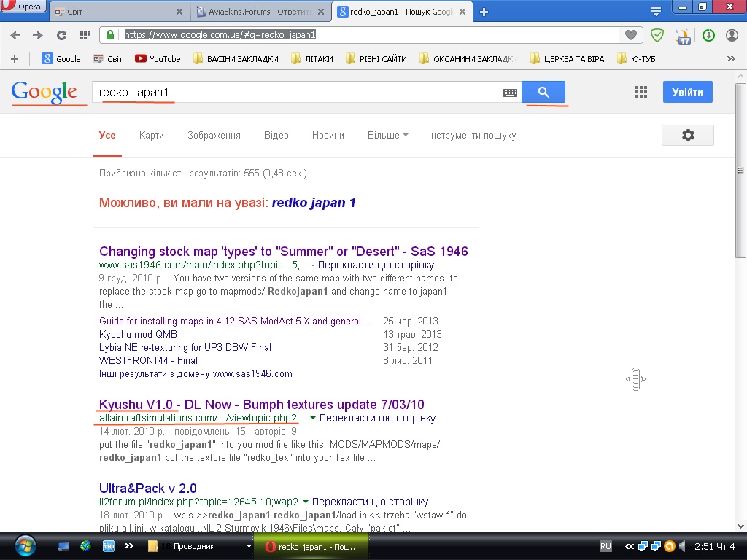
Task: Click the blue magnifier search button
Action: [x=543, y=92]
